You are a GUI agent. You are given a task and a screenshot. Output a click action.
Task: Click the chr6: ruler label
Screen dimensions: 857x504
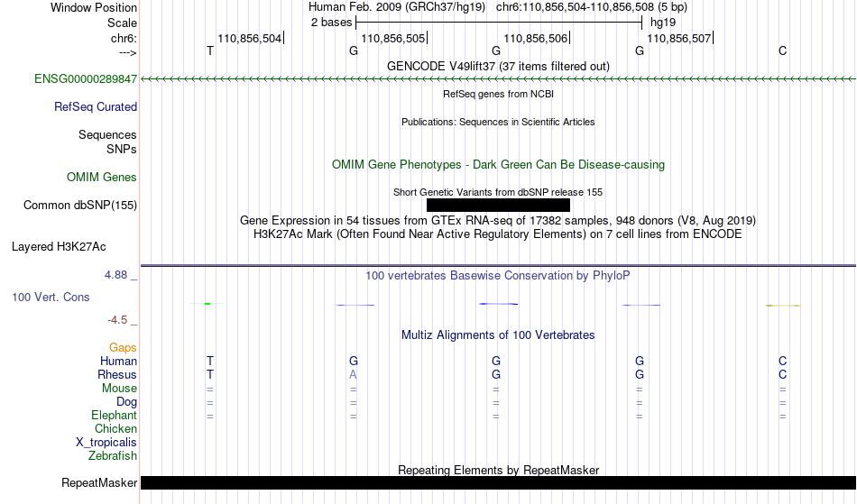click(124, 38)
